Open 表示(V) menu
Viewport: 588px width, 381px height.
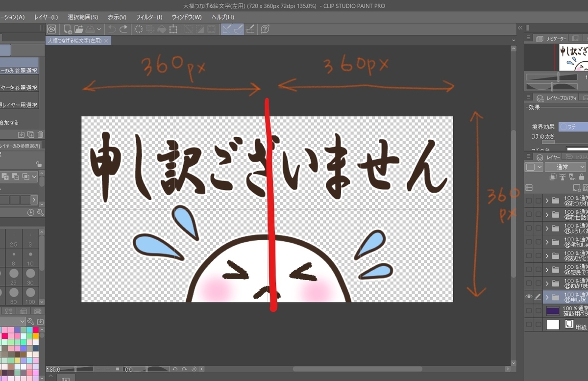(x=117, y=17)
